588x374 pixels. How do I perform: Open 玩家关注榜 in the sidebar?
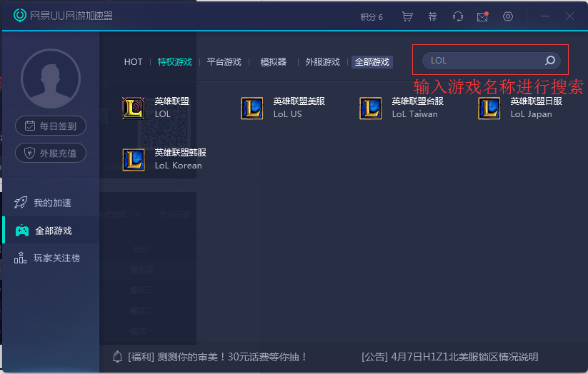point(51,258)
